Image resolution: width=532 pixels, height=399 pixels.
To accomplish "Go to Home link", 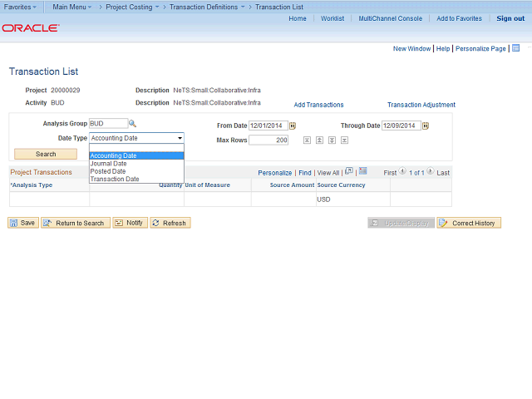I will click(x=298, y=18).
